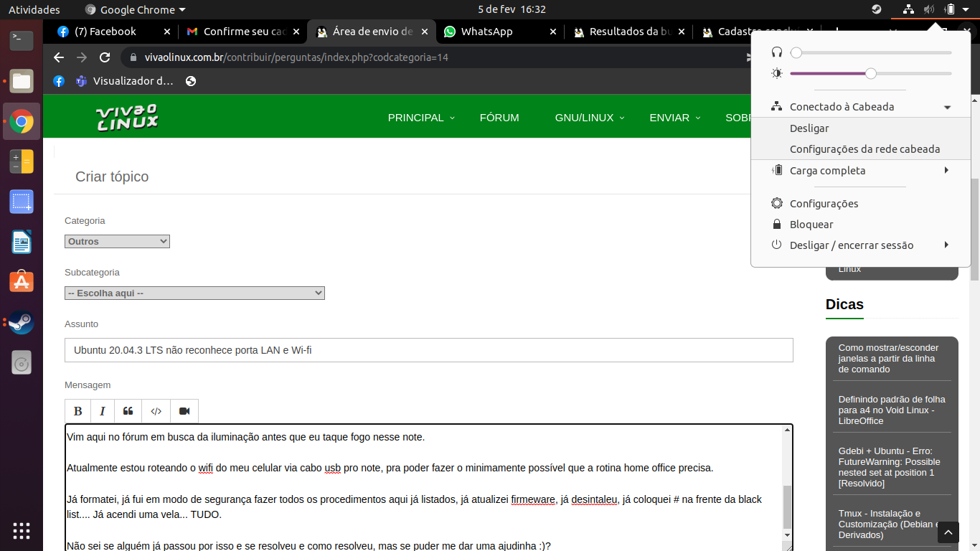Apply bold formatting in message editor
The width and height of the screenshot is (980, 551).
coord(77,411)
